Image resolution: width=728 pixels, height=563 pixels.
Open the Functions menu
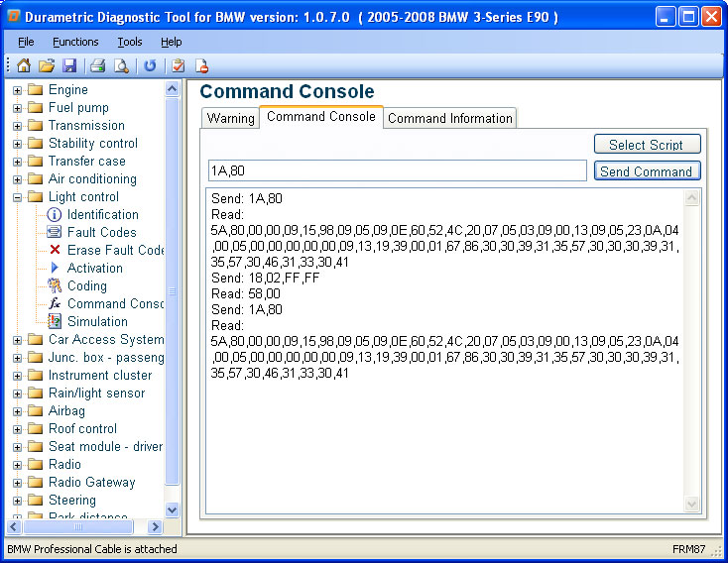[75, 42]
